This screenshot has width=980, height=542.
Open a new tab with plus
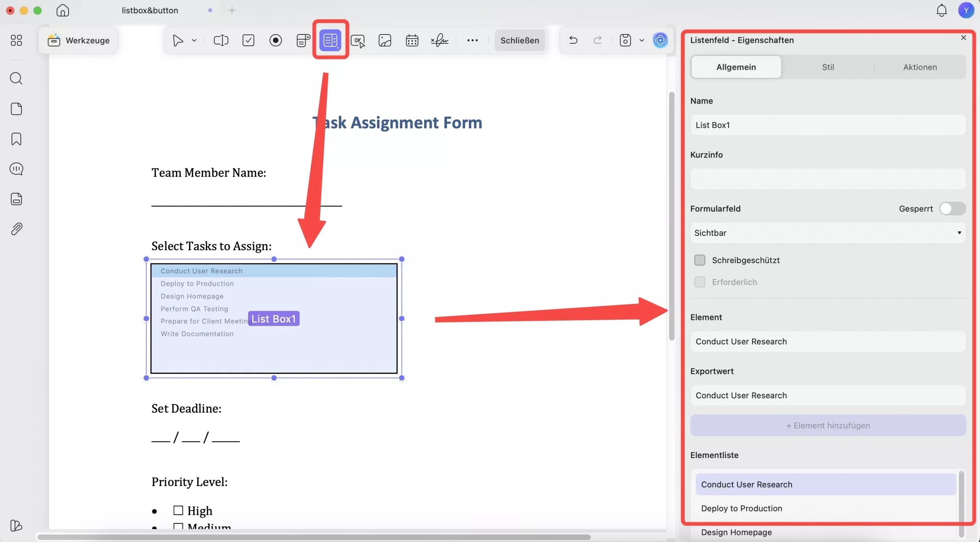pyautogui.click(x=232, y=10)
